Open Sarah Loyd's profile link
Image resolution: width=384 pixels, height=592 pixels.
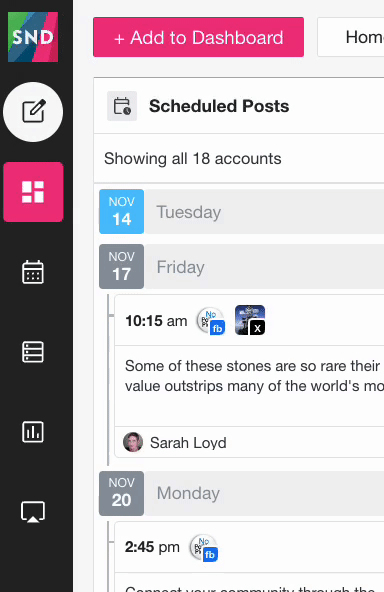(x=188, y=442)
